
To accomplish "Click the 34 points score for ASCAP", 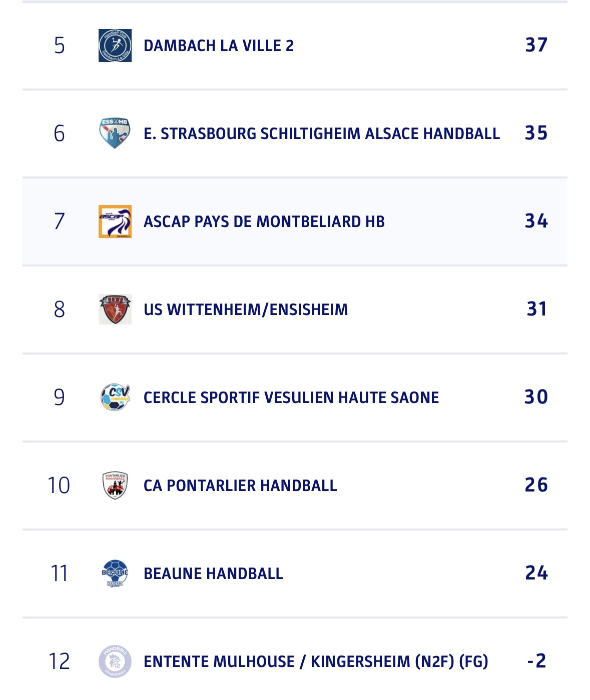I will (x=536, y=221).
